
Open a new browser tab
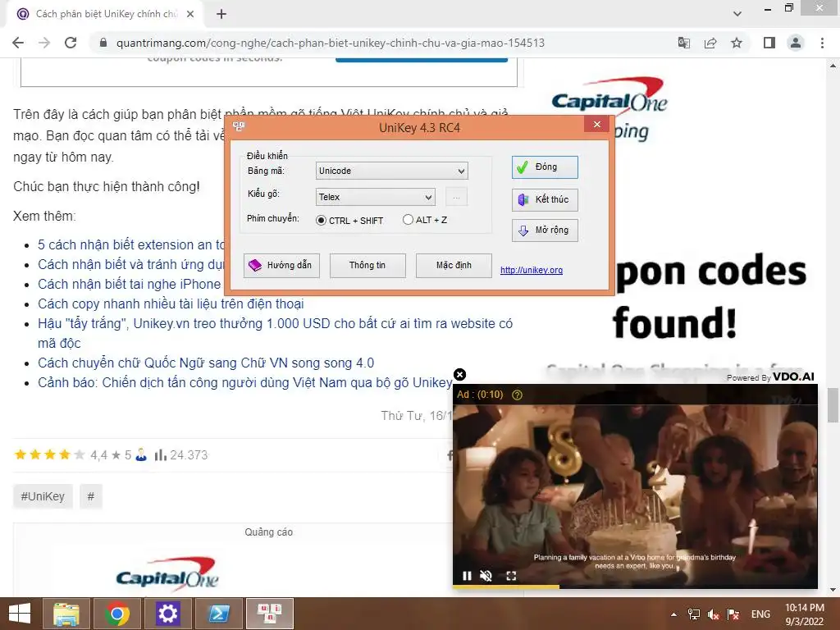pos(221,14)
